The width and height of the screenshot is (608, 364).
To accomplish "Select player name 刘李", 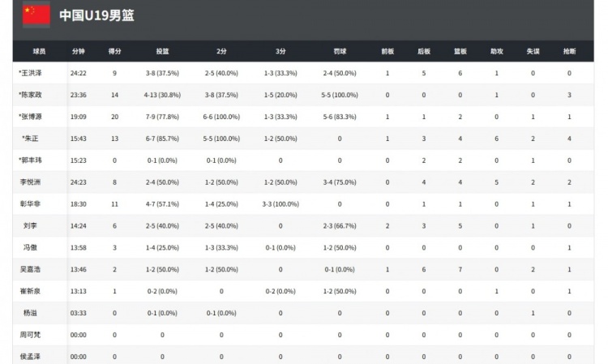I will click(30, 225).
